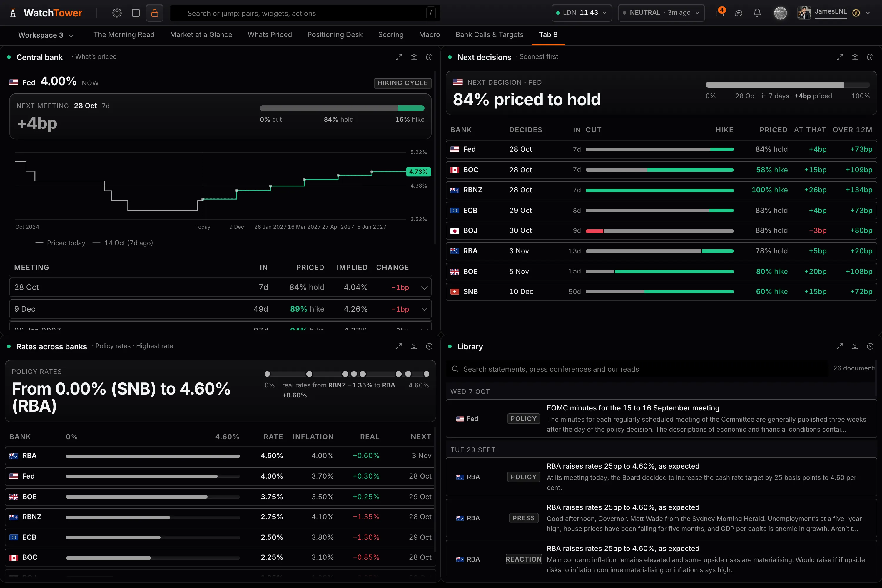Select the Macro tab
The width and height of the screenshot is (882, 588).
tap(429, 35)
